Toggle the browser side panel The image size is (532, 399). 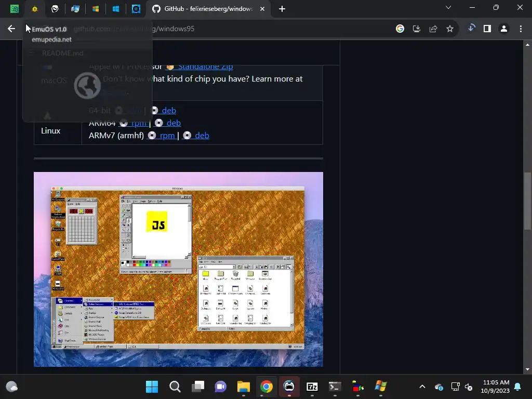click(487, 29)
